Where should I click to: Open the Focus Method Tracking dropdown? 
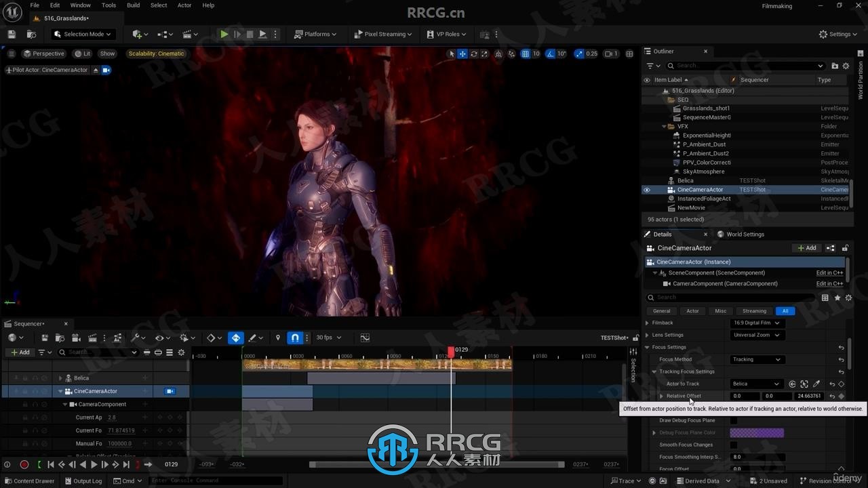(x=756, y=359)
